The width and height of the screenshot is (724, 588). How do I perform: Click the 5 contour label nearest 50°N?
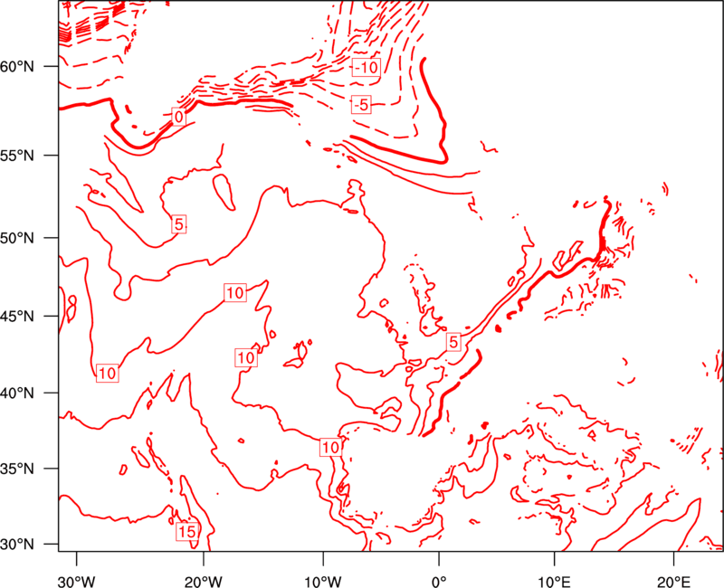(178, 224)
